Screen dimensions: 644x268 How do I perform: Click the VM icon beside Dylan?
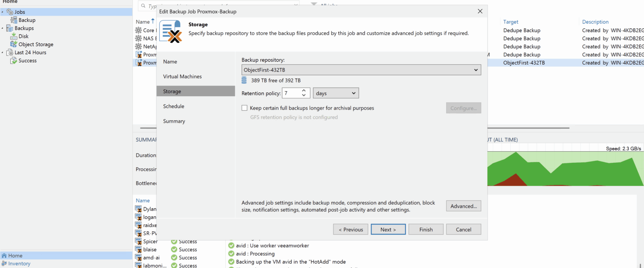pyautogui.click(x=138, y=209)
